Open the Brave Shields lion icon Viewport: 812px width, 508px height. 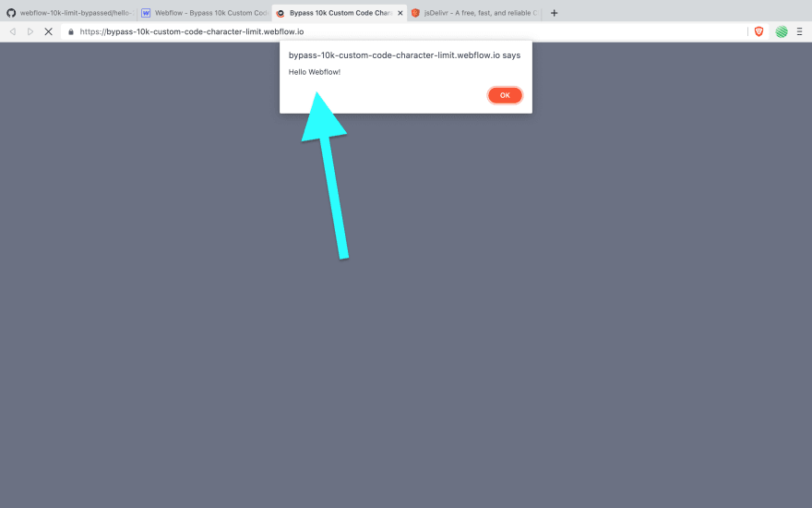[758, 31]
